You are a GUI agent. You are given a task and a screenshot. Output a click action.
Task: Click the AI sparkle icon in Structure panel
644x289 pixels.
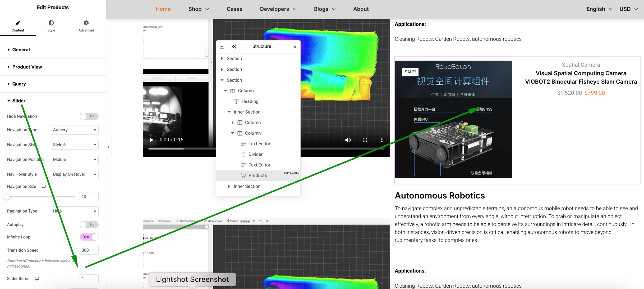tap(234, 47)
